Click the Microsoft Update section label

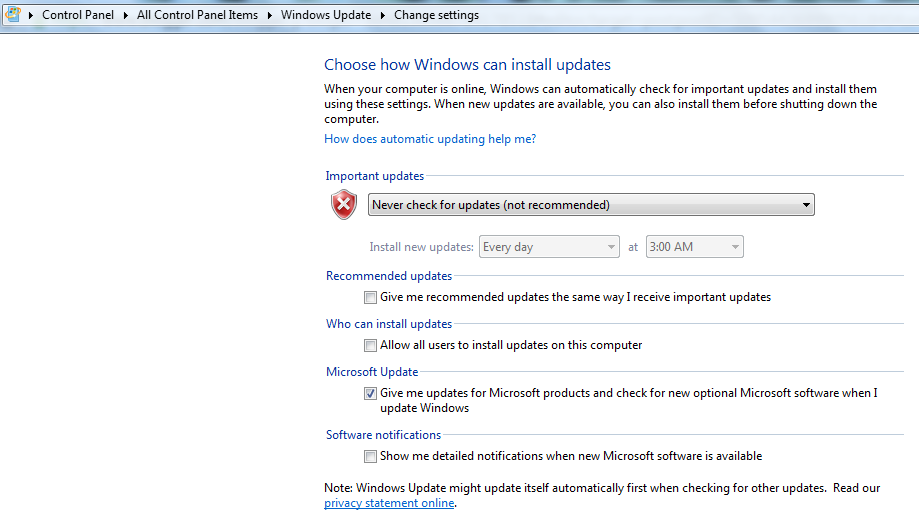[372, 372]
